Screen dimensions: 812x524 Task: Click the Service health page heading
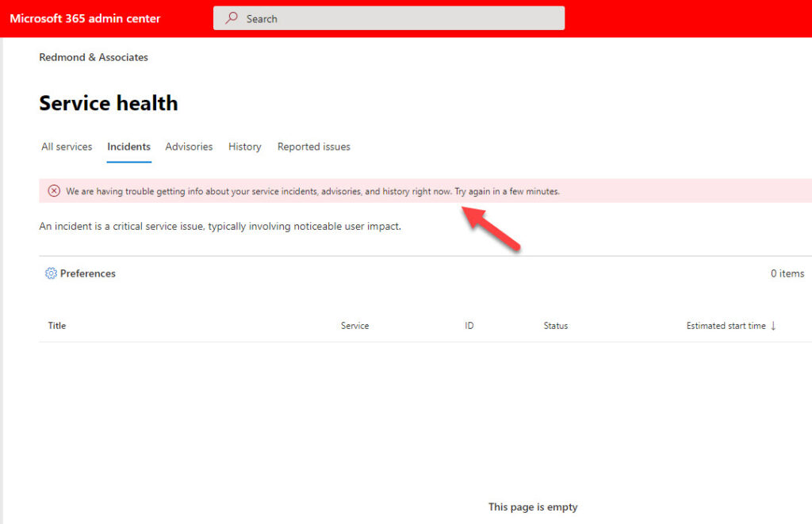click(x=109, y=103)
